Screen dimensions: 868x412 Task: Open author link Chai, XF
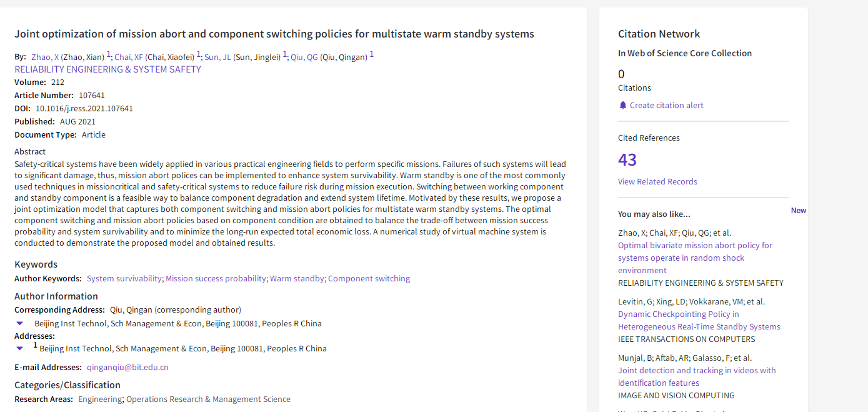coord(129,58)
